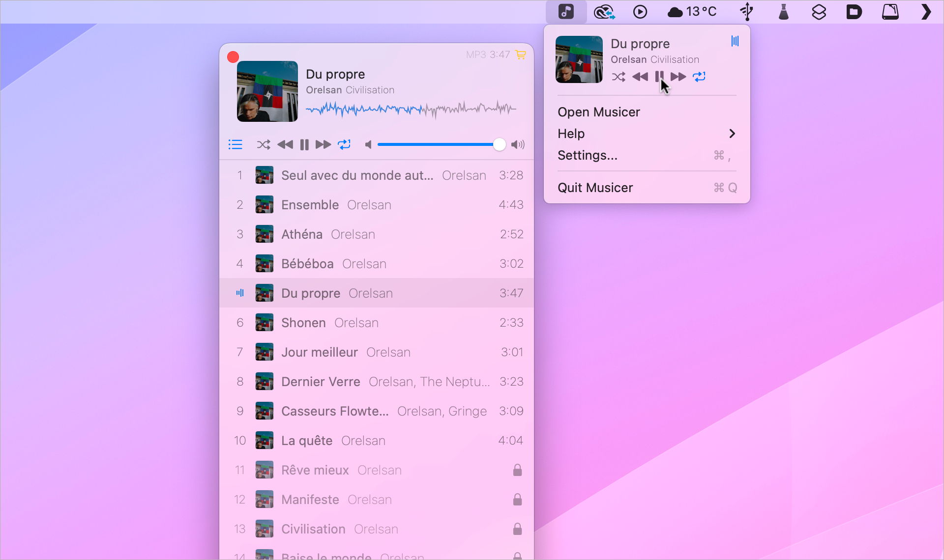
Task: Click the USB menu bar icon
Action: (x=747, y=11)
